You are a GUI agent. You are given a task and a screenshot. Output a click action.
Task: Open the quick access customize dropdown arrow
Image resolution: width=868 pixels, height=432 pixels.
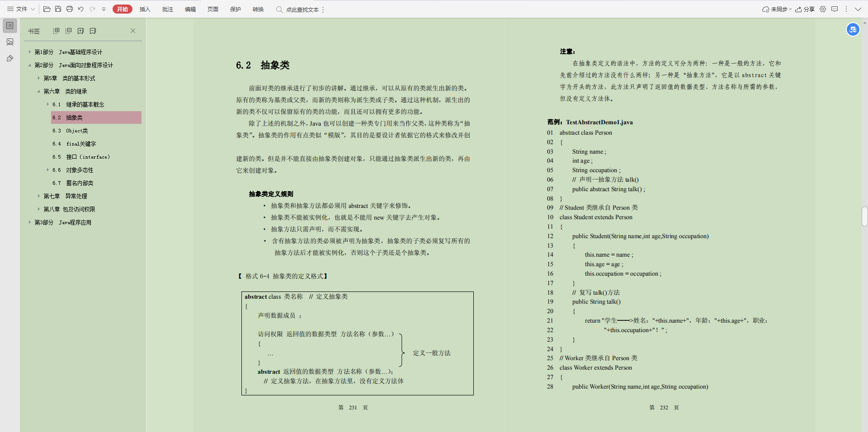tap(104, 9)
